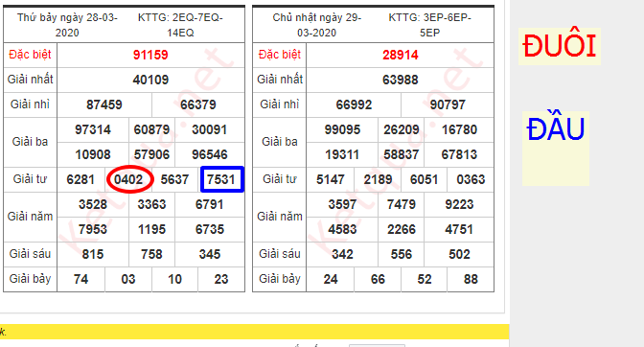The height and width of the screenshot is (347, 644).
Task: Select special prize number 28914
Action: 400,55
